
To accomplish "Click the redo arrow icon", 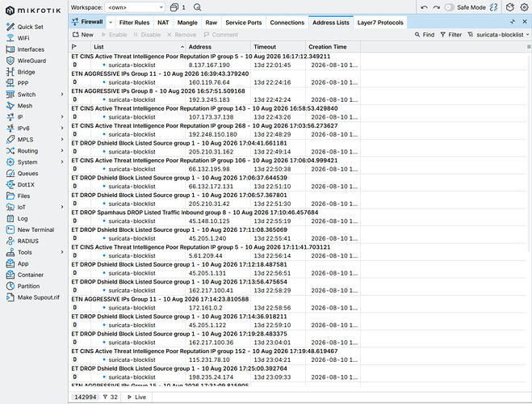I will pyautogui.click(x=436, y=7).
